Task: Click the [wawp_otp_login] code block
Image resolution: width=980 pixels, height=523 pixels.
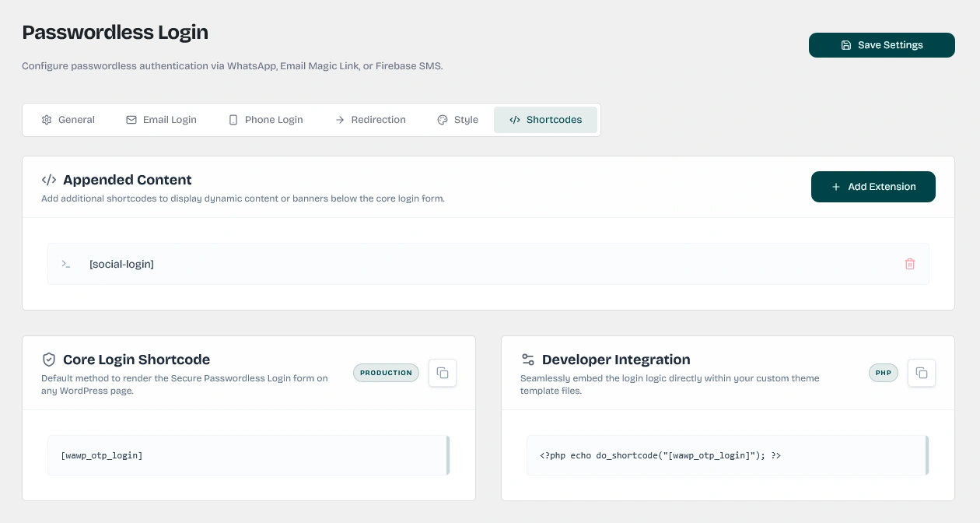Action: point(248,455)
